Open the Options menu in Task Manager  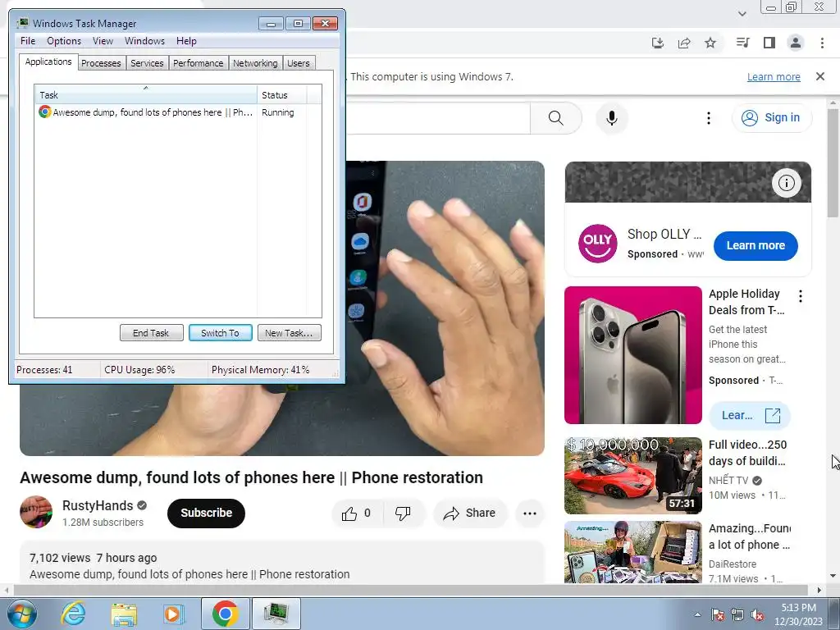[64, 41]
